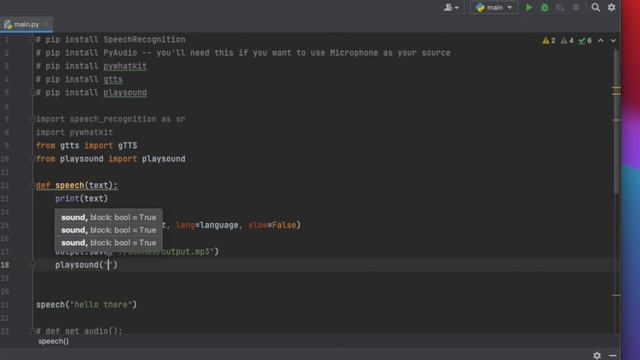
Task: Collapse the comment block fold at line 1
Action: (x=33, y=39)
